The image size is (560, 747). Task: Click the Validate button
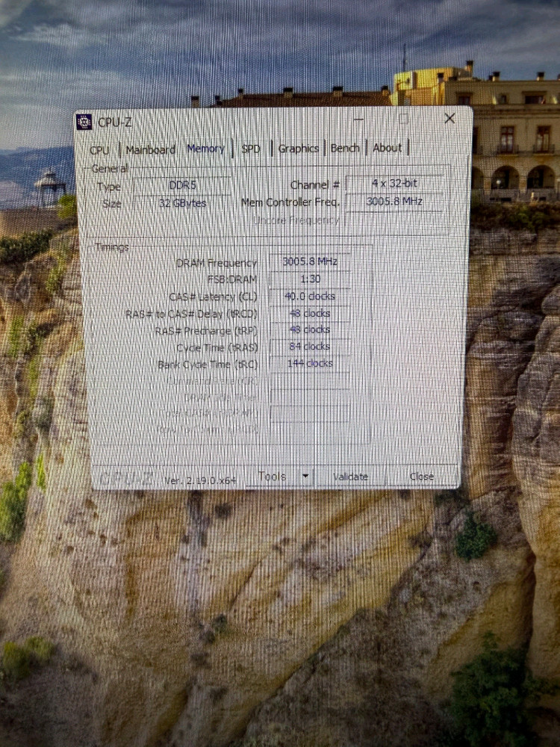coord(350,477)
